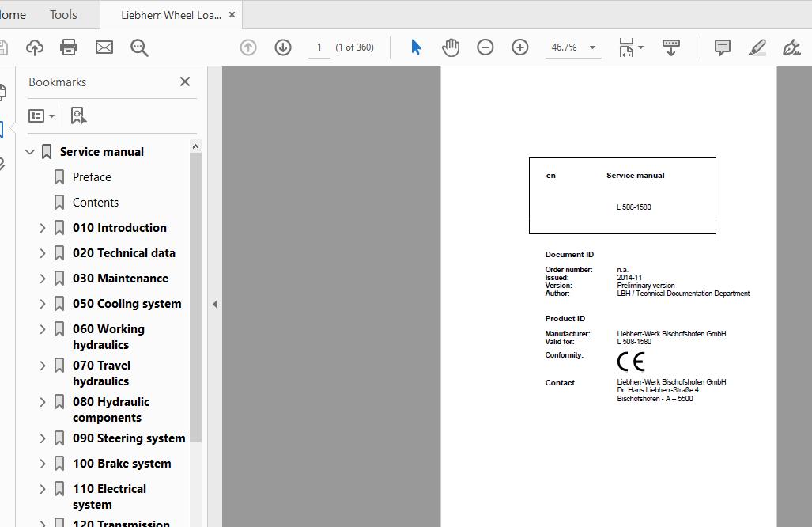This screenshot has width=812, height=527.
Task: Switch to Tools tab
Action: click(x=64, y=14)
